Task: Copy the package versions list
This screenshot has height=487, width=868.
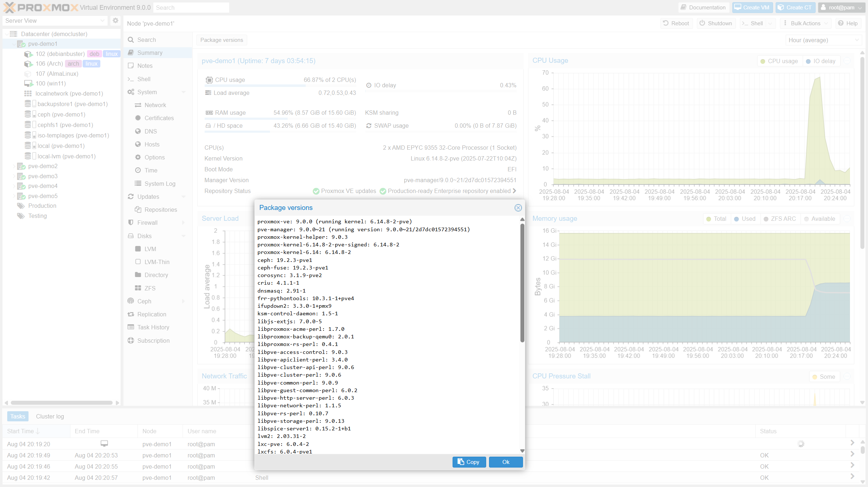Action: tap(469, 462)
